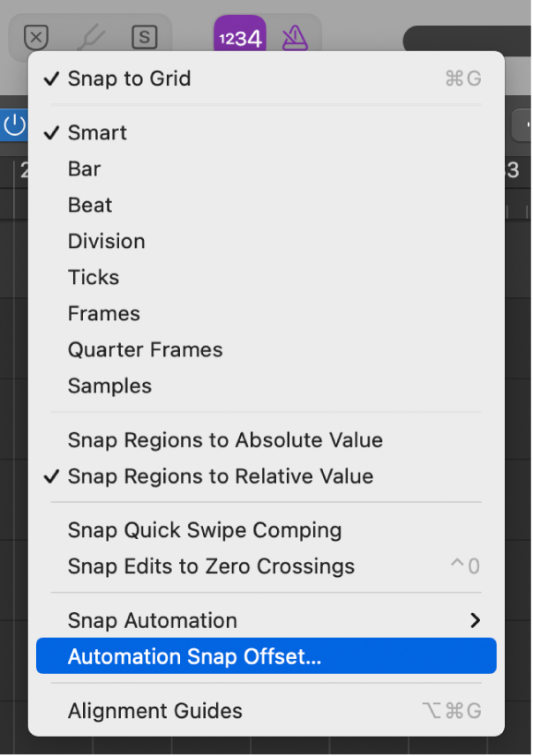The height and width of the screenshot is (756, 533).
Task: Click the X replace mode icon
Action: coord(35,37)
